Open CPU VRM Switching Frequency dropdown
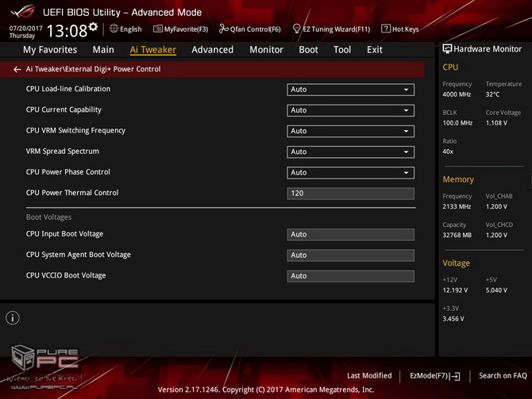This screenshot has width=532, height=399. click(x=350, y=131)
